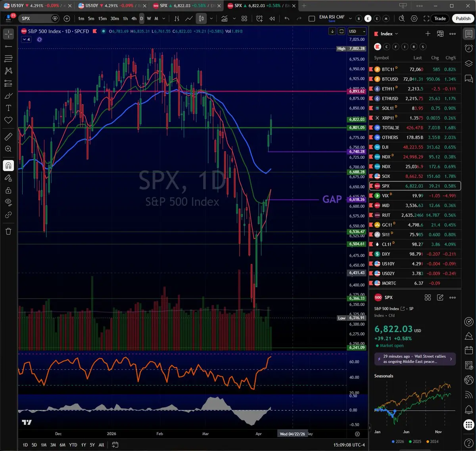The width and height of the screenshot is (476, 451).
Task: Switch to the 4h timeframe
Action: pos(134,18)
